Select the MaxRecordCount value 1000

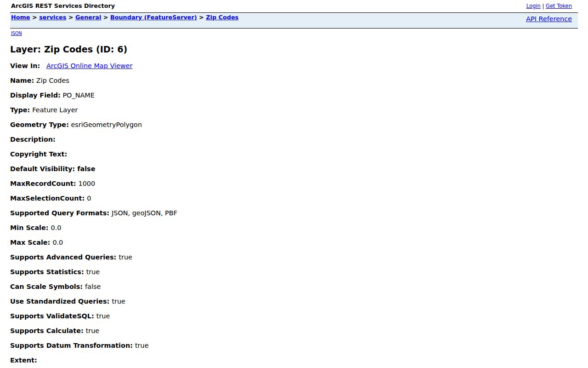(x=86, y=184)
